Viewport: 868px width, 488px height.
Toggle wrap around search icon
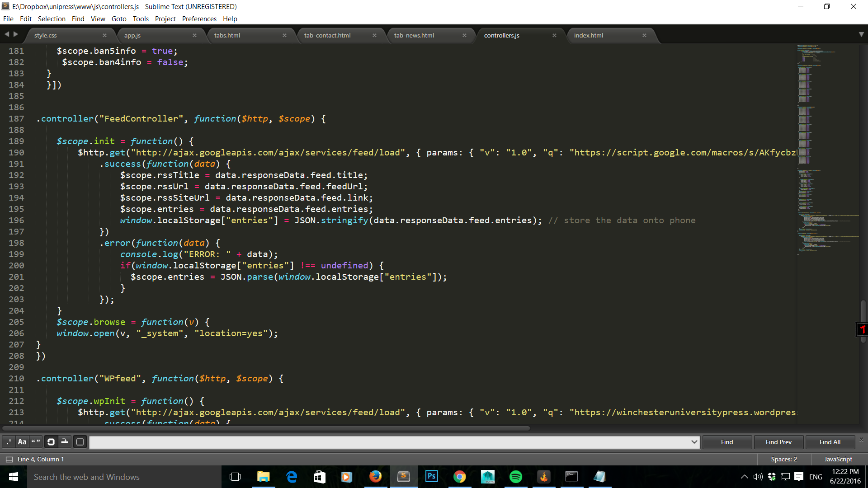(x=51, y=442)
